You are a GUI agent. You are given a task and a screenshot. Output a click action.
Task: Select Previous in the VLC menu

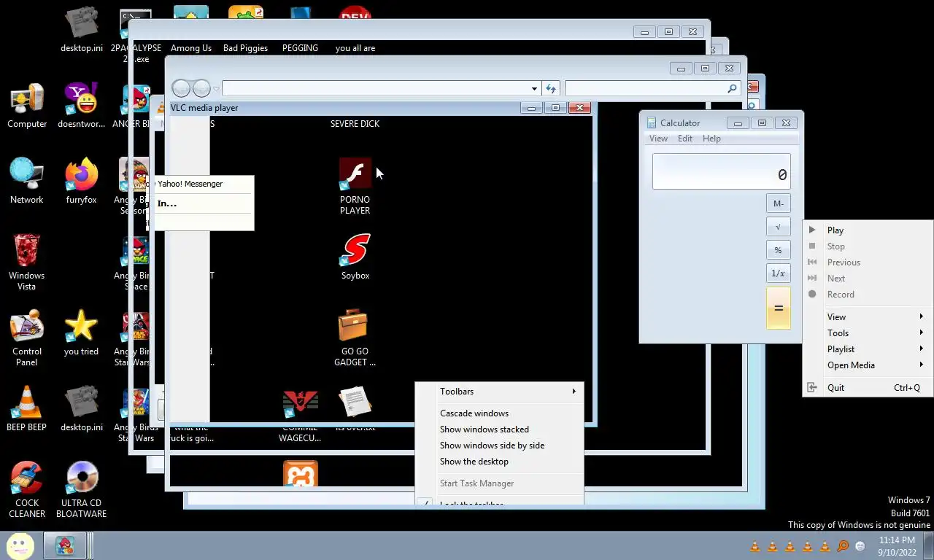pos(868,262)
